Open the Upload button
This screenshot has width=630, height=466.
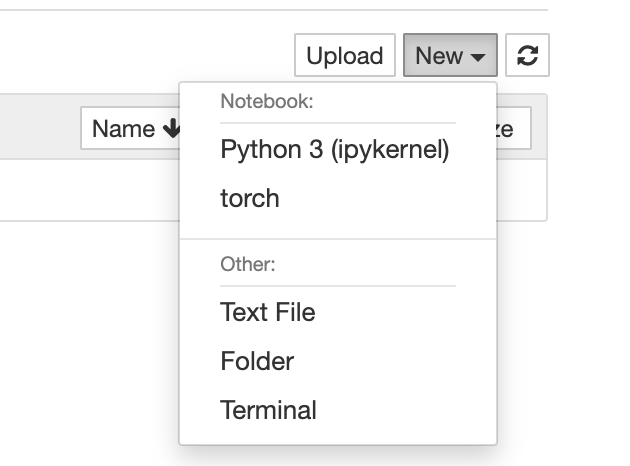click(x=345, y=55)
